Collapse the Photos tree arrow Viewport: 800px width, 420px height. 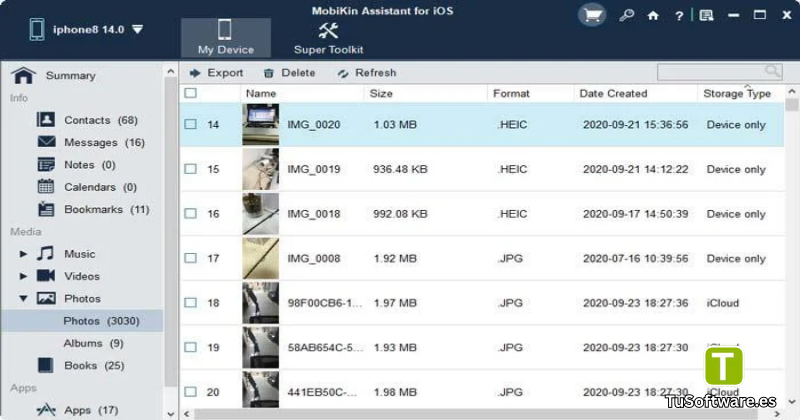[x=23, y=299]
